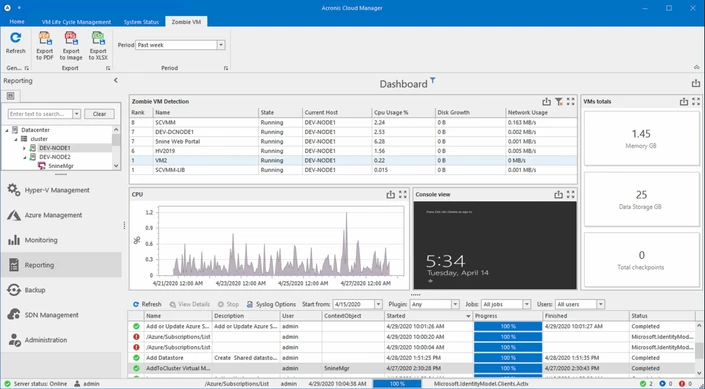Switch to the System Status tab
Image resolution: width=705 pixels, height=389 pixels.
(141, 22)
